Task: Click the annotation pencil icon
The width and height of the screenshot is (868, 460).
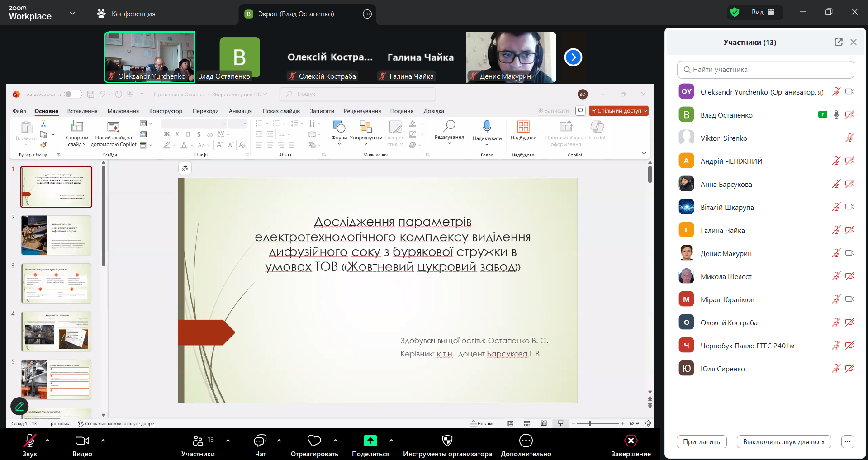Action: (x=19, y=406)
